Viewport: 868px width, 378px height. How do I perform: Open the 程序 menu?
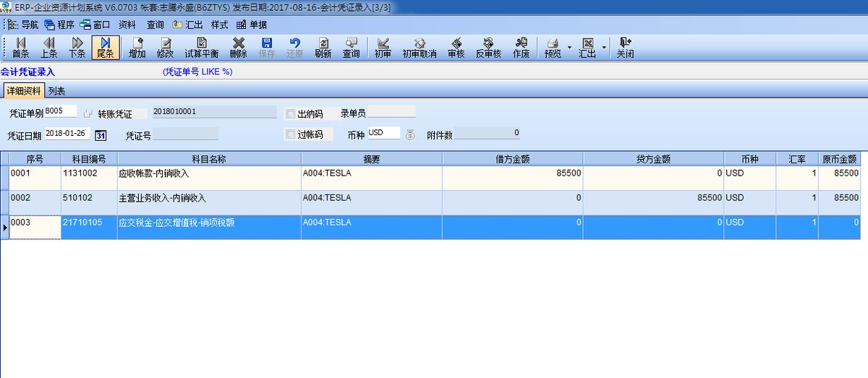coord(59,24)
